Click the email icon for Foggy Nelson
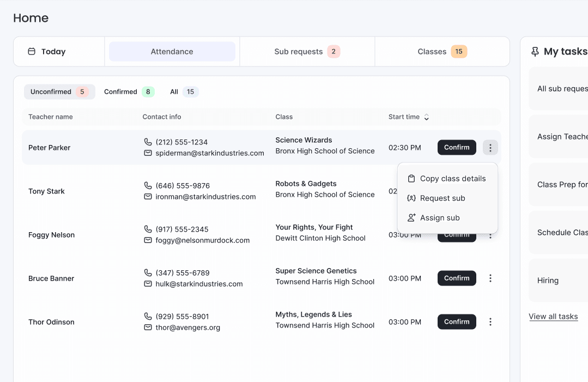The height and width of the screenshot is (382, 588). tap(148, 240)
